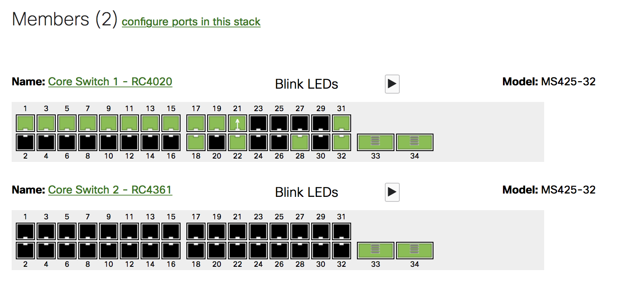Select port 32 on Core Switch 1

point(342,142)
